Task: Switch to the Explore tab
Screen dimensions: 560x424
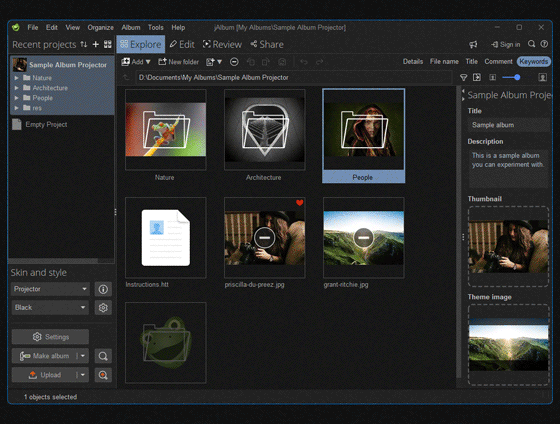Action: [141, 44]
